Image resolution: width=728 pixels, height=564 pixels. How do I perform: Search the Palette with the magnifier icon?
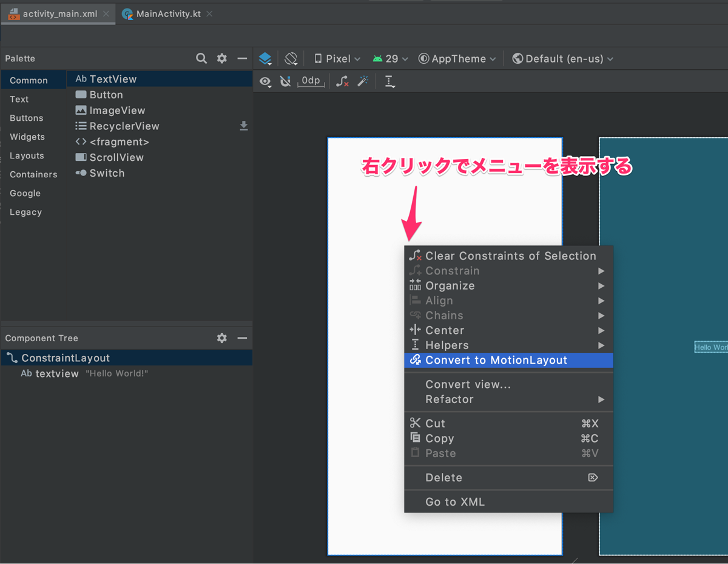click(x=201, y=58)
